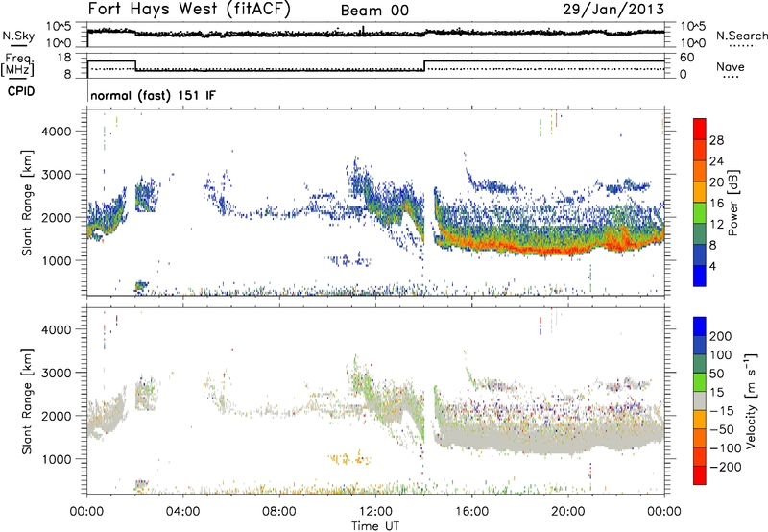Click velocity colorbar tick label '200'
This screenshot has height=532, width=768.
click(720, 336)
